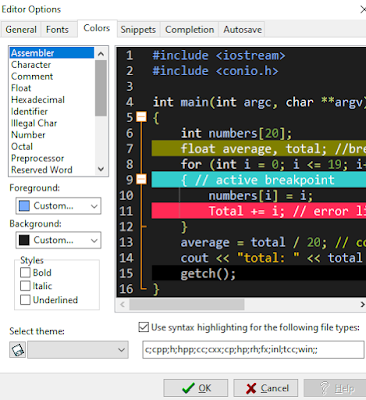This screenshot has height=400, width=366.
Task: Click the Cancel button
Action: (266, 388)
